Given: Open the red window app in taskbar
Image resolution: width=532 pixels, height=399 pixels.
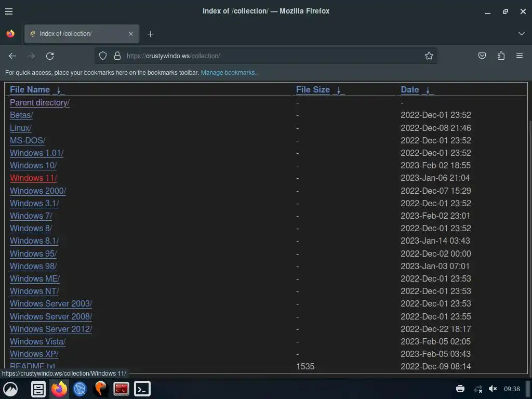Looking at the screenshot, I should point(121,389).
